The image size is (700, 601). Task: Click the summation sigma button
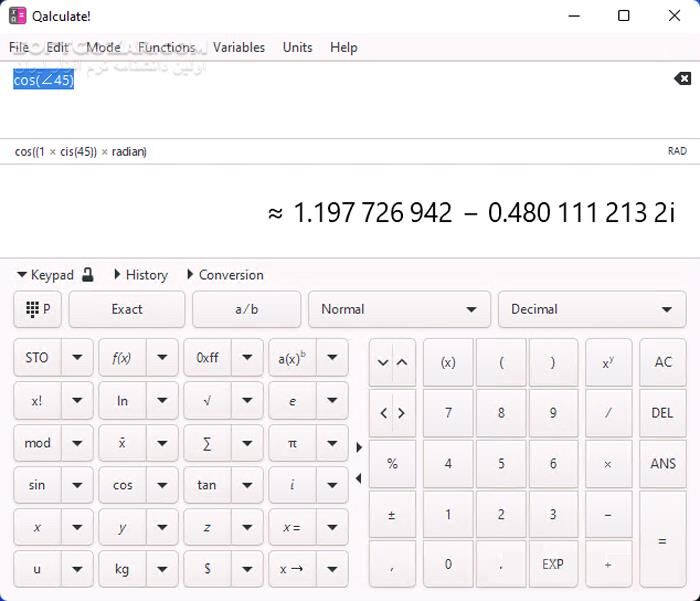click(x=207, y=443)
